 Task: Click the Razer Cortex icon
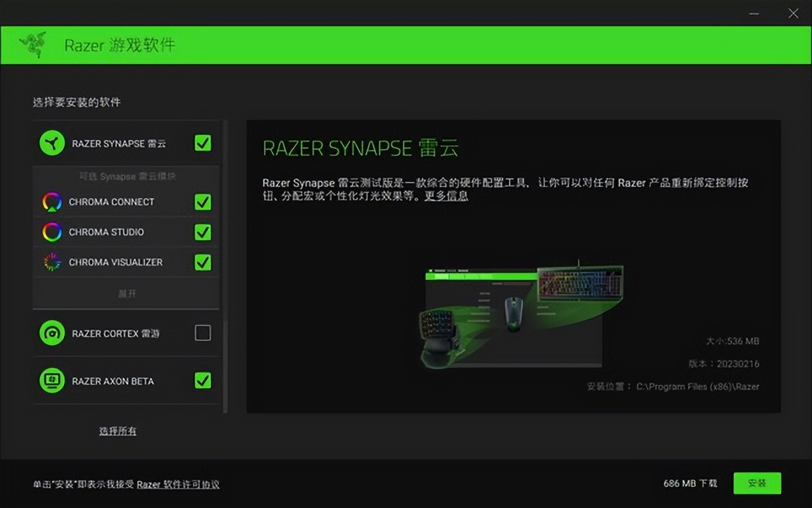(x=52, y=333)
